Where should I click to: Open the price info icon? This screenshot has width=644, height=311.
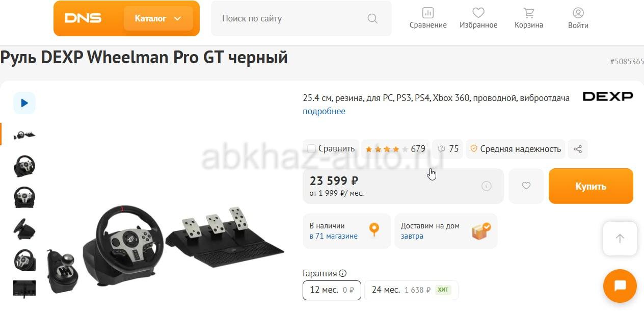[487, 186]
